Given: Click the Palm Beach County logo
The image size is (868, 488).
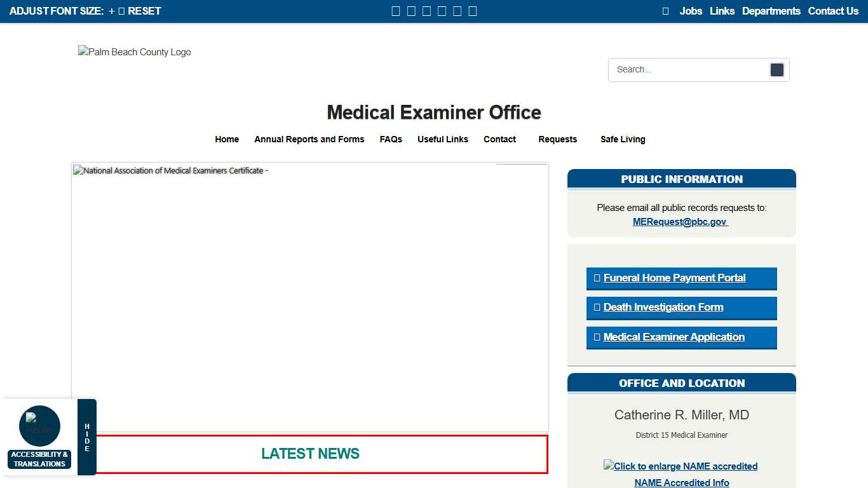Looking at the screenshot, I should 134,52.
